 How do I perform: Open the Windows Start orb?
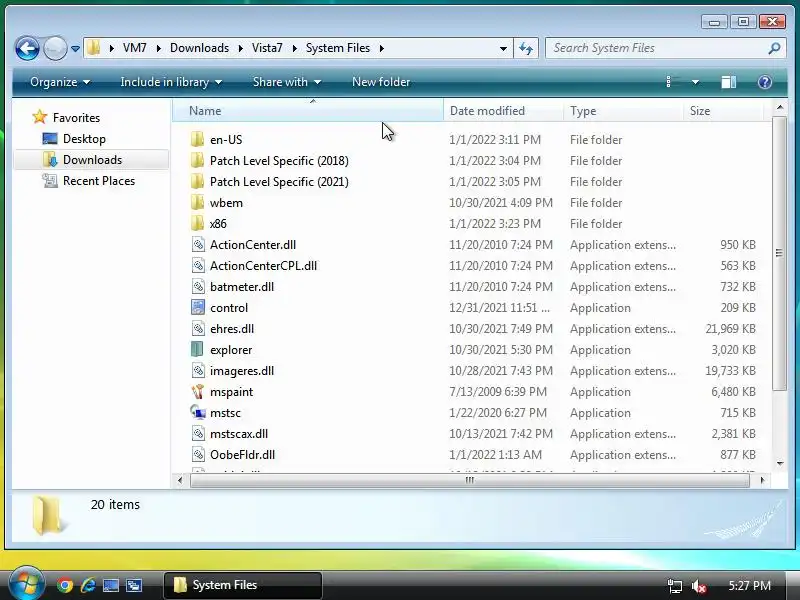pyautogui.click(x=26, y=583)
